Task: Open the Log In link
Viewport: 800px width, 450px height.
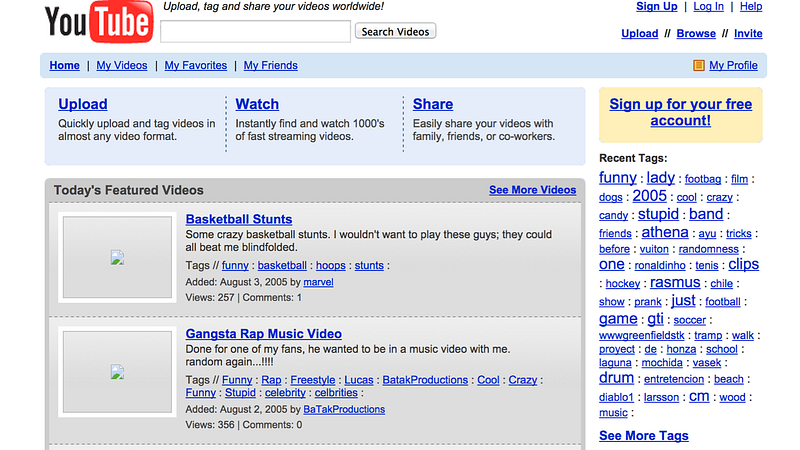Action: point(708,7)
